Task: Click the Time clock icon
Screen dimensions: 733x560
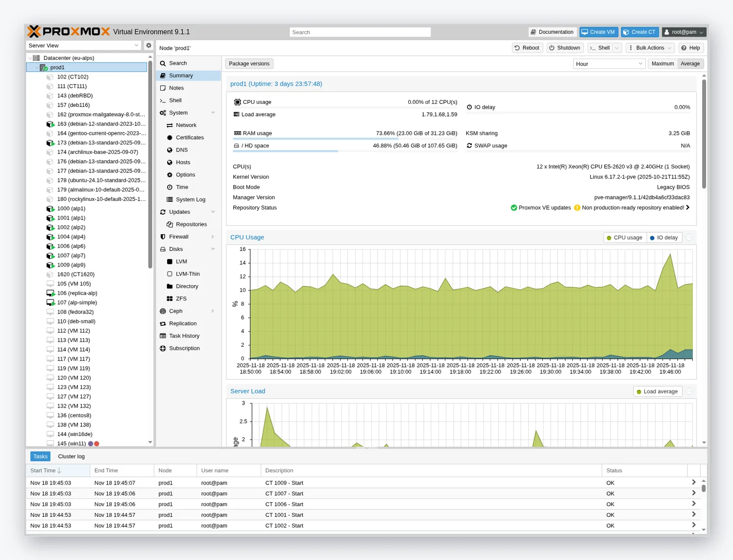Action: pos(170,187)
